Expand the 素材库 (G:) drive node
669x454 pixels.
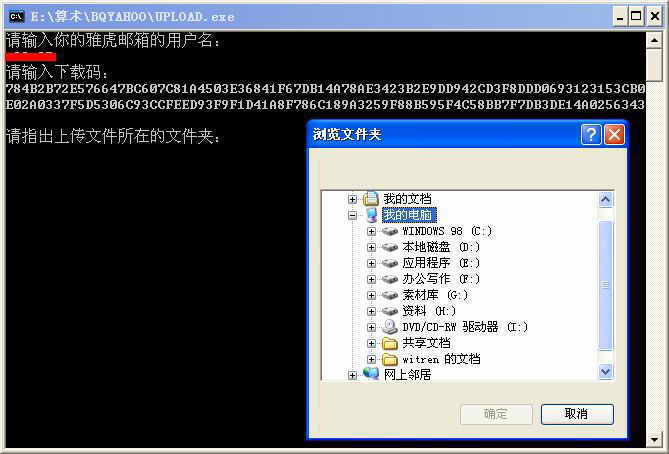click(371, 295)
